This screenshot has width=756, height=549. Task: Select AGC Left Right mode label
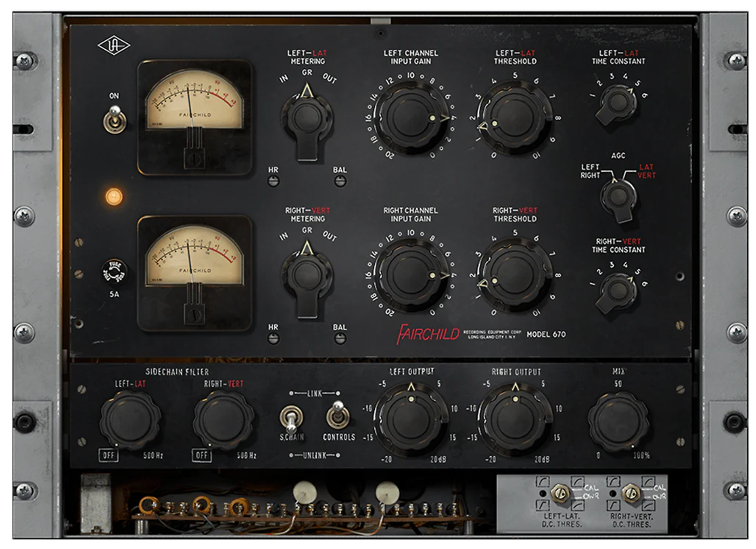click(x=590, y=171)
